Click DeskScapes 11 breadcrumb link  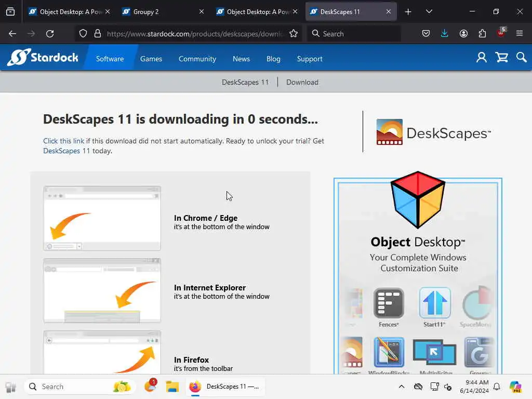(x=245, y=82)
